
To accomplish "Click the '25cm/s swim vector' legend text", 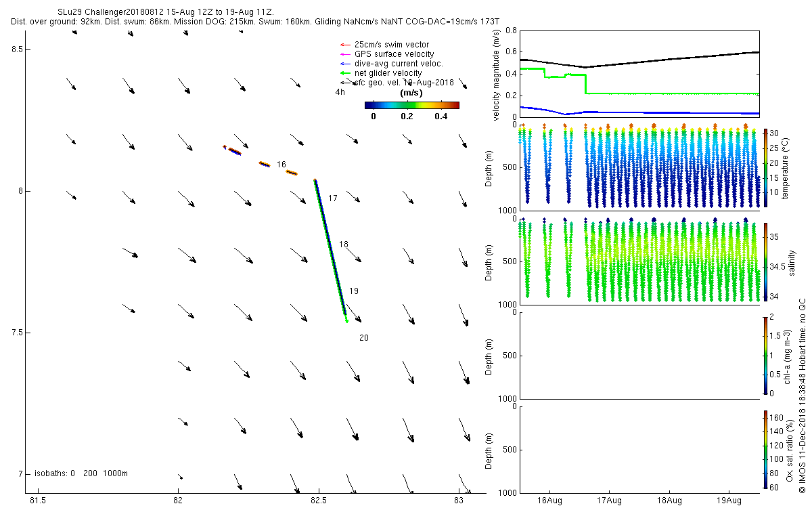I will (392, 45).
